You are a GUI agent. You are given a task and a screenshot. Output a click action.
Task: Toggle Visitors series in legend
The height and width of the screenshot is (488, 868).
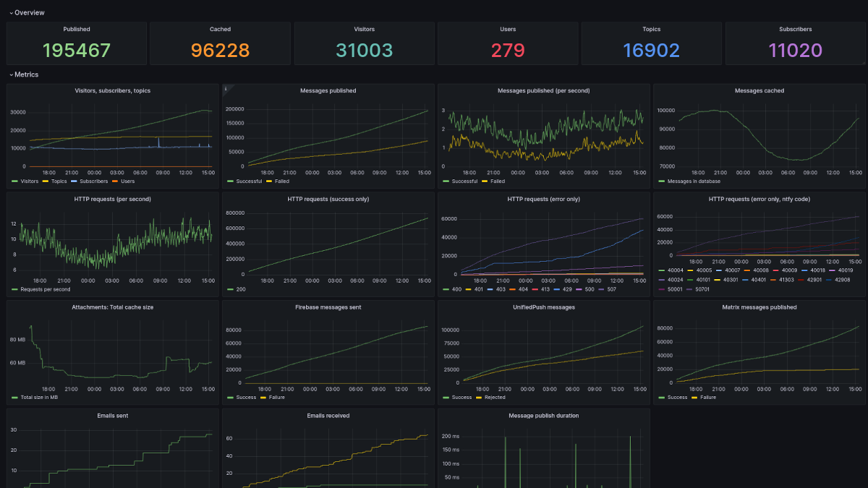coord(29,181)
